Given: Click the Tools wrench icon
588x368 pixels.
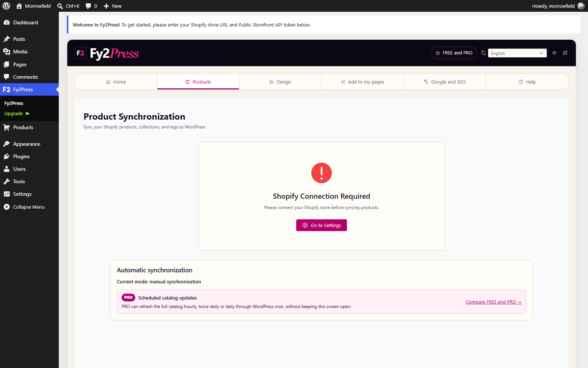Looking at the screenshot, I should (7, 181).
